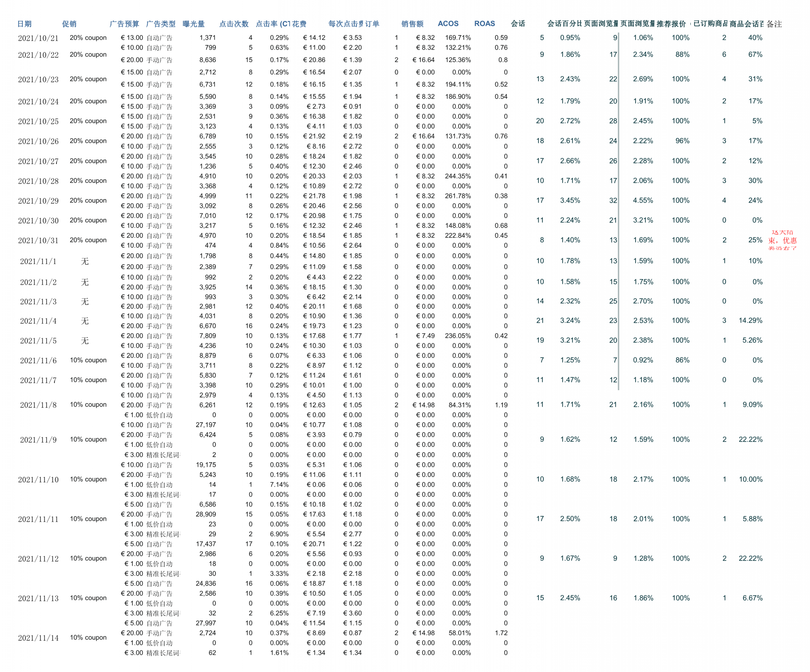Click 20% coupon cell for 2021/10/28
The width and height of the screenshot is (810, 672).
point(88,181)
